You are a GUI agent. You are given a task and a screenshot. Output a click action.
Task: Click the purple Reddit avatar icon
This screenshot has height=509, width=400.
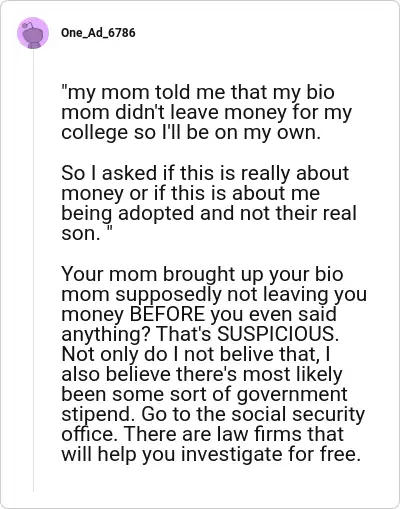point(33,33)
